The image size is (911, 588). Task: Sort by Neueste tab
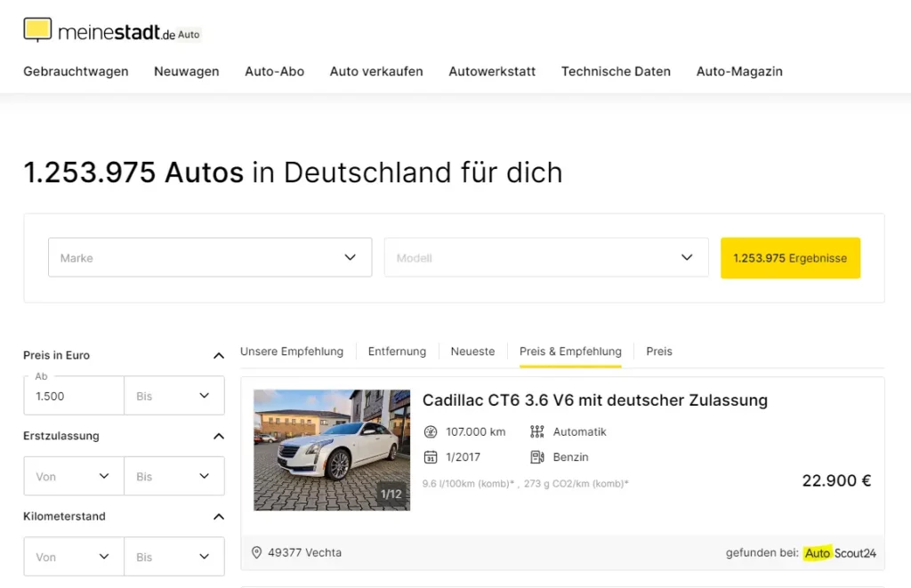pos(473,351)
